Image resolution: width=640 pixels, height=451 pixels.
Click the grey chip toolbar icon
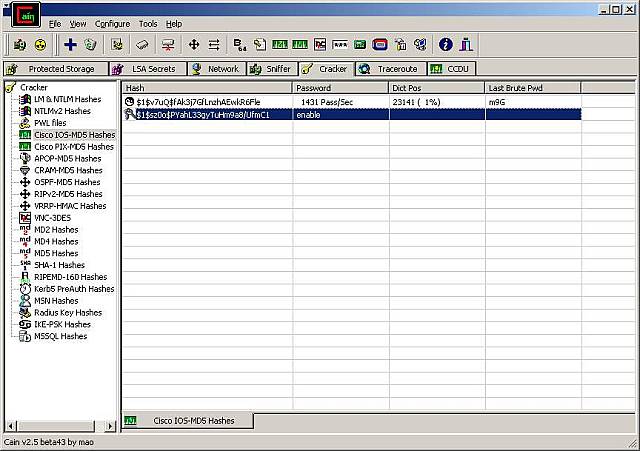142,44
